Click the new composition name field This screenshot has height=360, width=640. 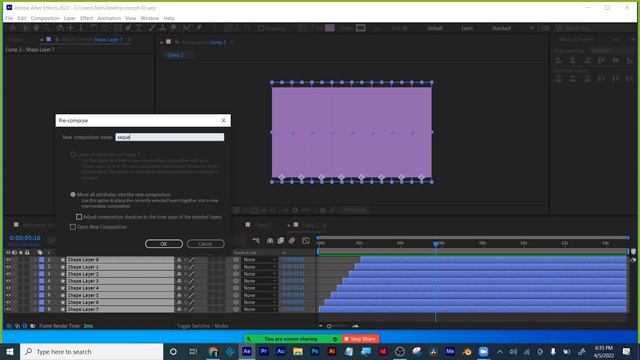169,137
